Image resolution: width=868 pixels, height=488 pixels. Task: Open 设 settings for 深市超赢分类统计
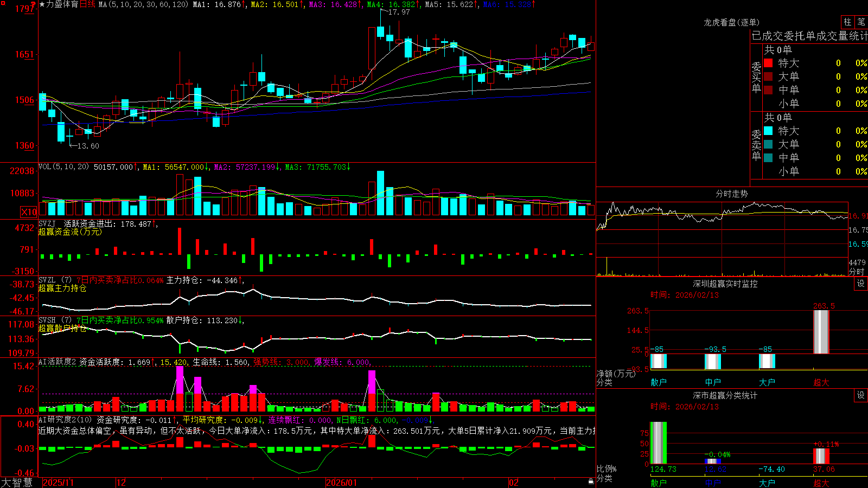[861, 395]
